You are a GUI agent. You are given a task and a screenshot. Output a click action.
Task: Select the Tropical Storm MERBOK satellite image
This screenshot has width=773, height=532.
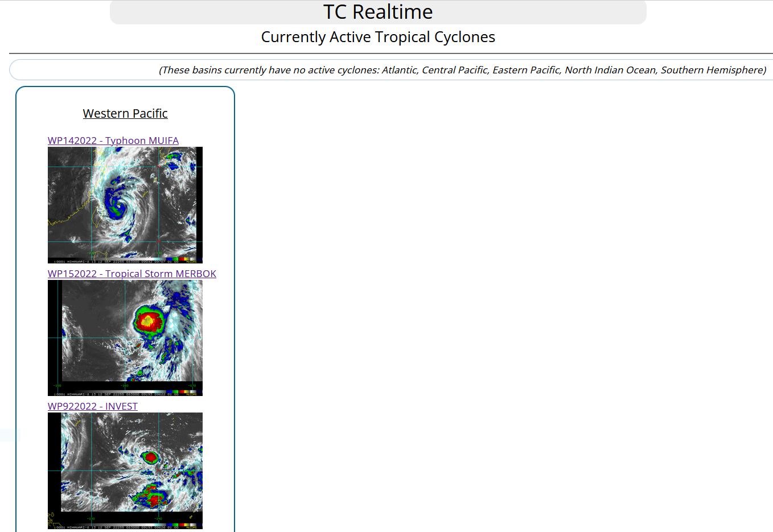click(x=125, y=337)
